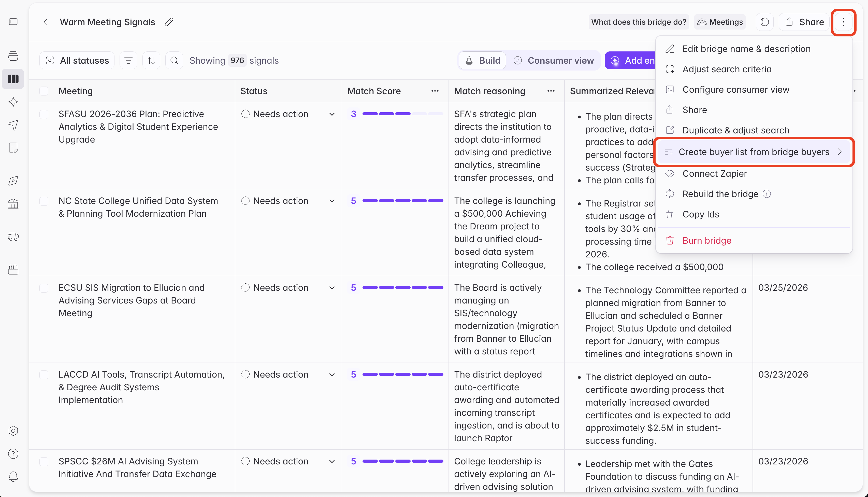The width and height of the screenshot is (868, 497).
Task: Click the circular icon left of Share
Action: coord(765,22)
